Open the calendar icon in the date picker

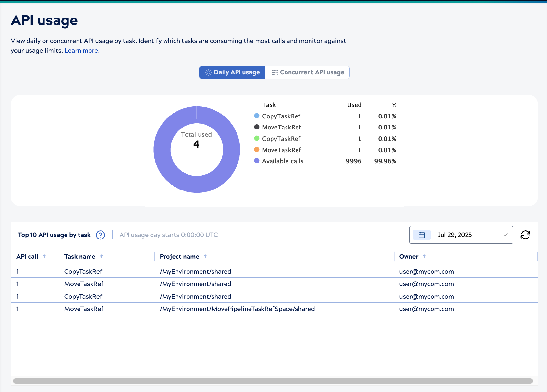[421, 235]
